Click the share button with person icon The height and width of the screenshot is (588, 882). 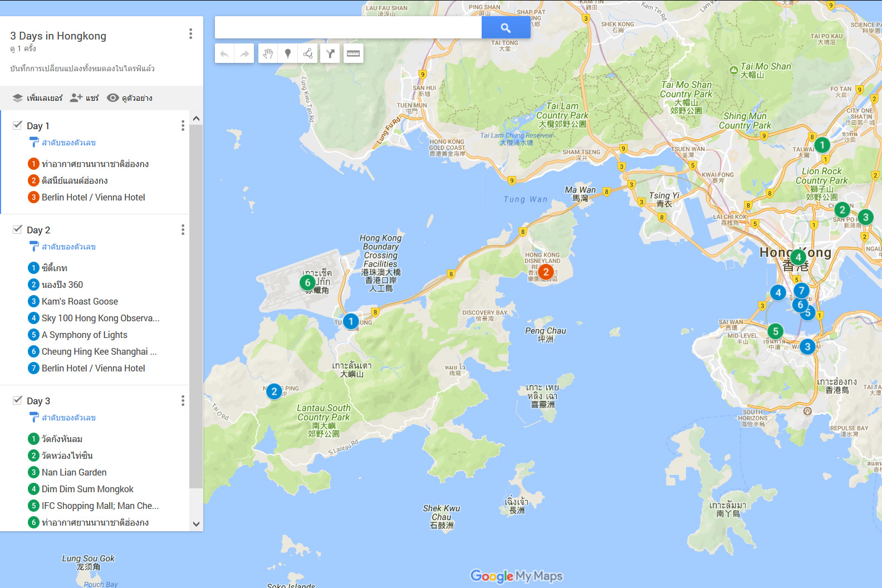pos(84,98)
